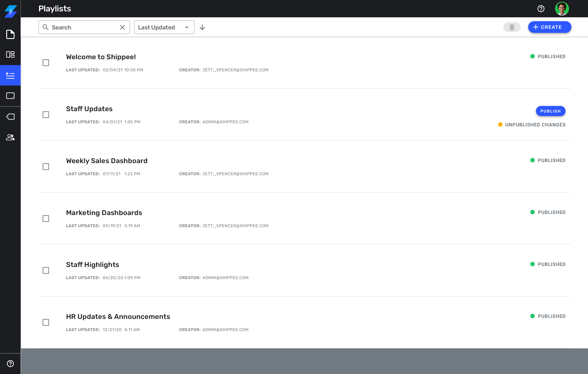Open the Screens sidebar icon
The width and height of the screenshot is (588, 374).
click(x=10, y=96)
